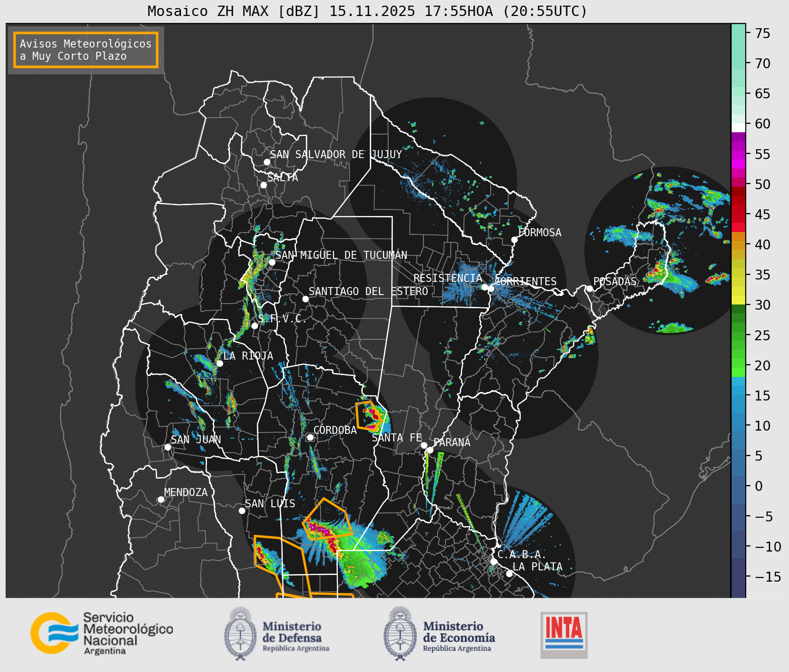Click the SAN LUIS label
Image resolution: width=789 pixels, height=672 pixels.
point(270,504)
